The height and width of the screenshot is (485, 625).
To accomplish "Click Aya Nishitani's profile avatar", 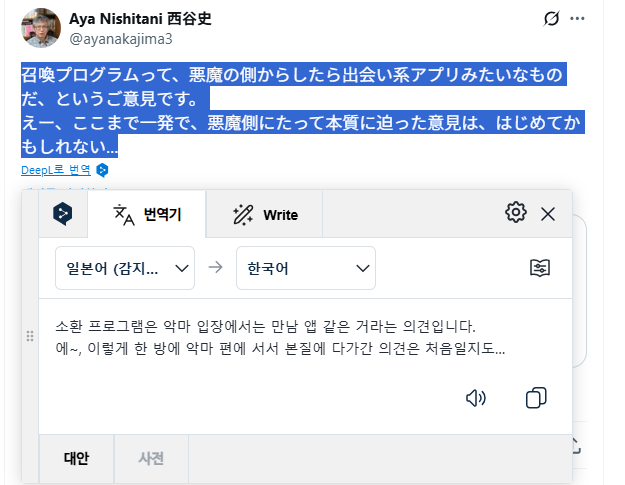I will point(41,29).
